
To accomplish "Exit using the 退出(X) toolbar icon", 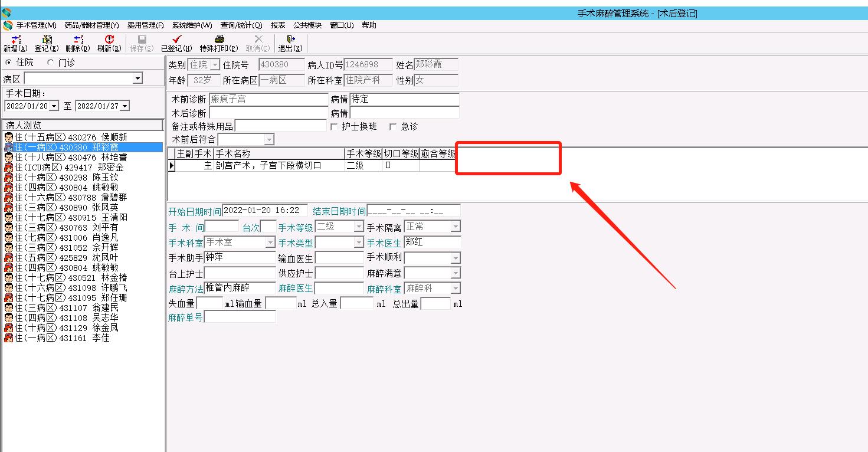I will point(290,43).
